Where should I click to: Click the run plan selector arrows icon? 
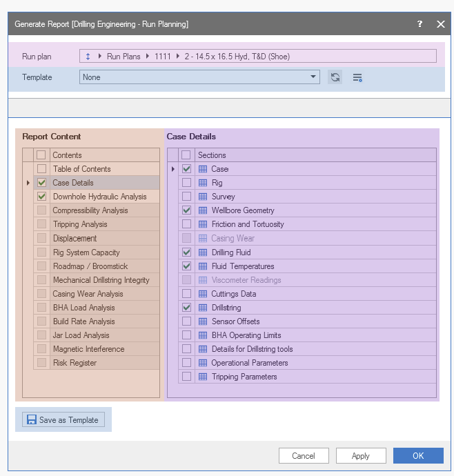point(88,57)
